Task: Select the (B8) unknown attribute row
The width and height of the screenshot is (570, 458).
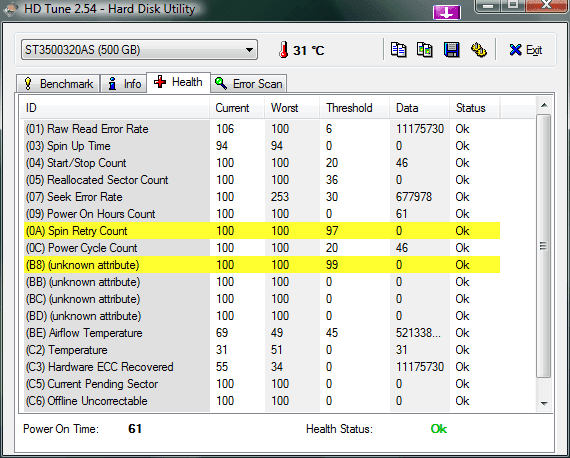Action: [x=262, y=265]
